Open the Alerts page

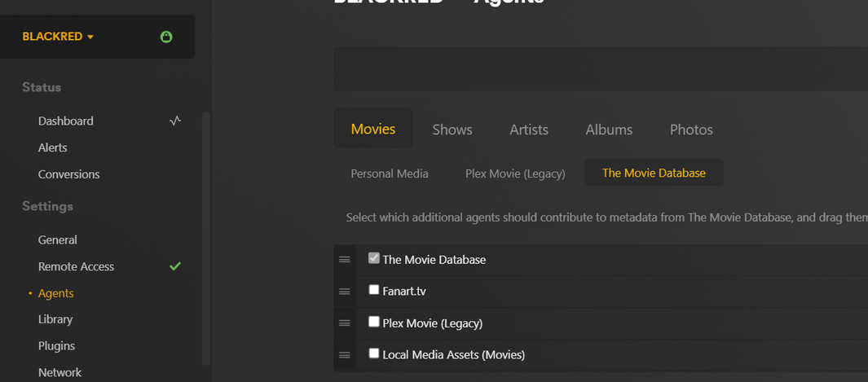point(53,147)
